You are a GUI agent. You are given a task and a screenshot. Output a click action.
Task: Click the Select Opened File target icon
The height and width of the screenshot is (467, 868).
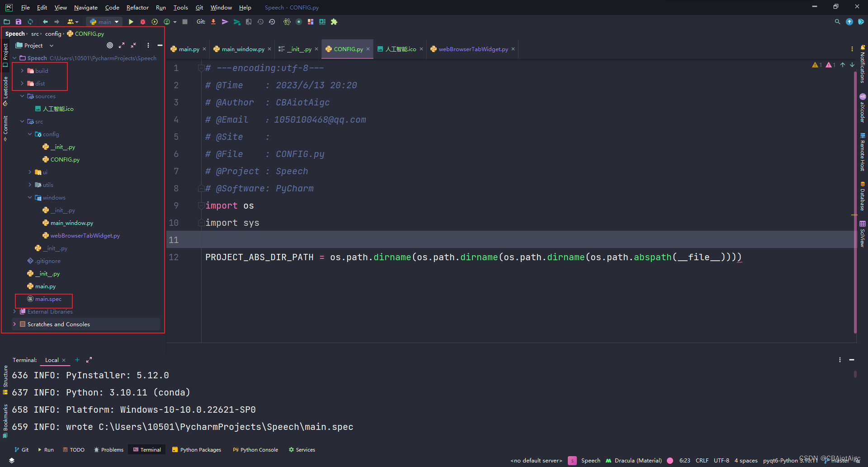110,45
